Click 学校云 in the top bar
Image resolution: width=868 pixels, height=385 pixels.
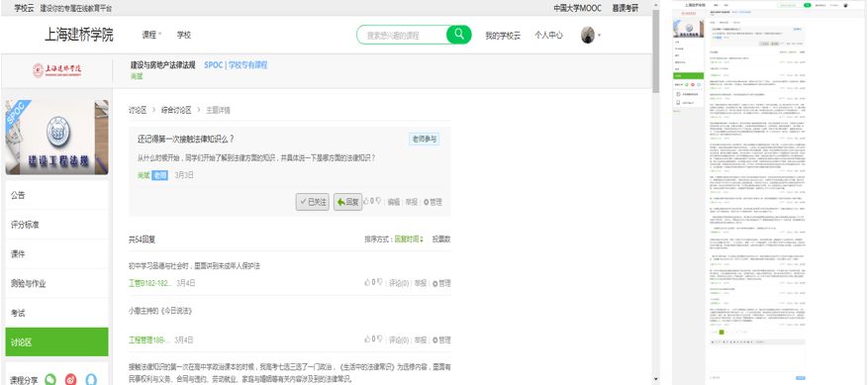[x=25, y=8]
